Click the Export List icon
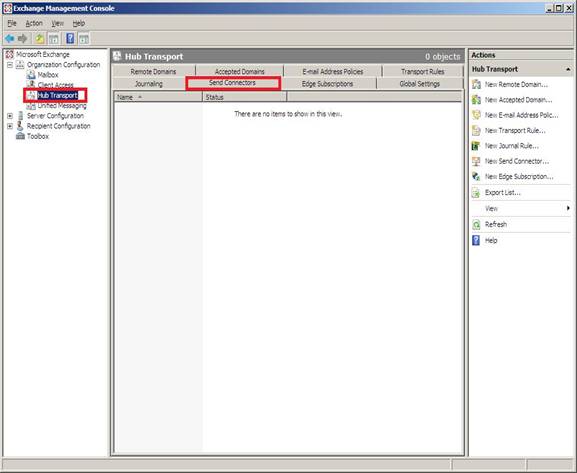This screenshot has height=473, width=577. coord(476,193)
